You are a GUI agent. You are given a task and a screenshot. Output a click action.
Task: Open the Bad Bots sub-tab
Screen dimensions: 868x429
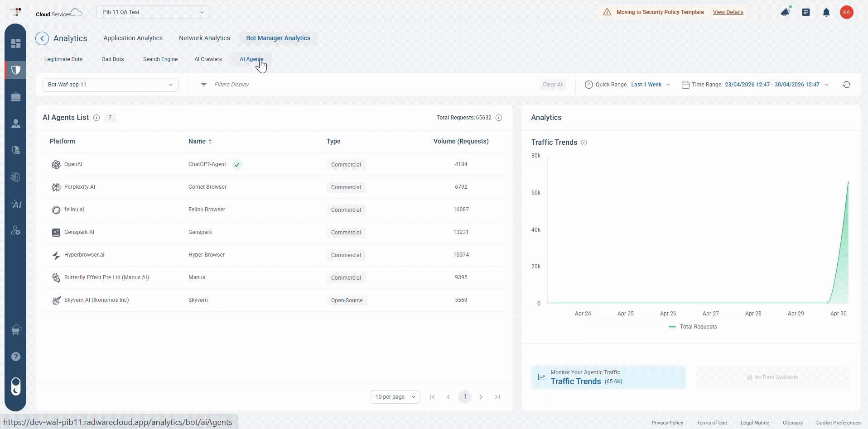(x=113, y=59)
